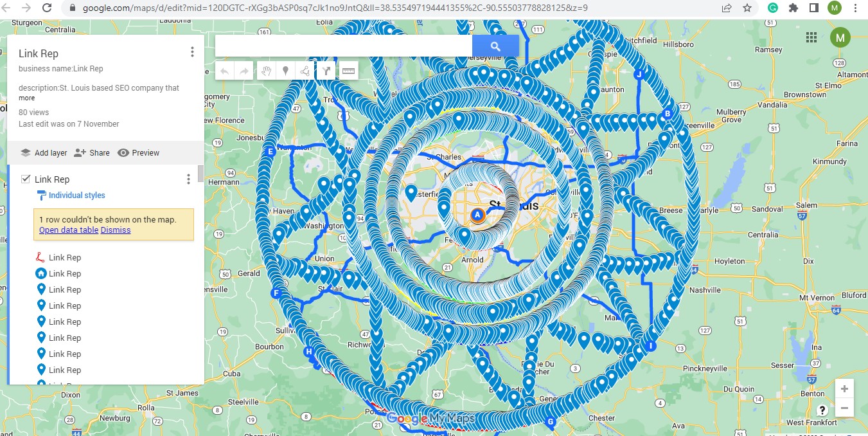Click the map title Link Rep
This screenshot has width=868, height=436.
39,54
